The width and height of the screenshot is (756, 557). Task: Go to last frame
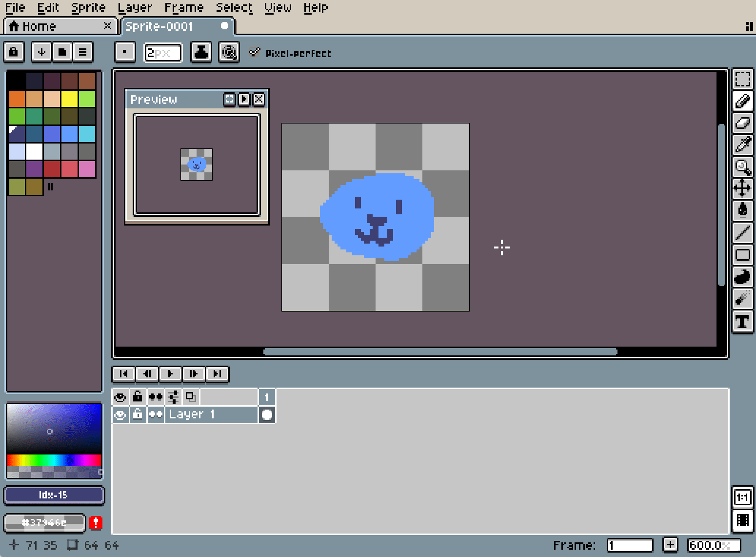(218, 374)
